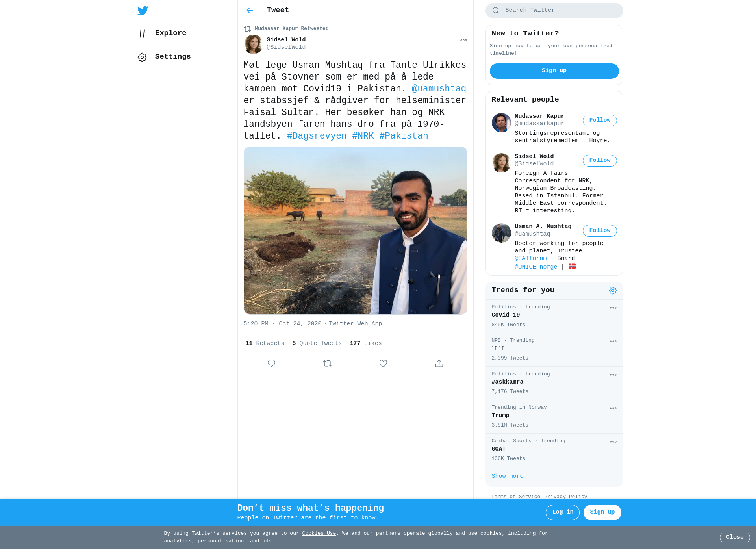Open more options for Trump trend
This screenshot has height=549, width=756.
pos(613,408)
